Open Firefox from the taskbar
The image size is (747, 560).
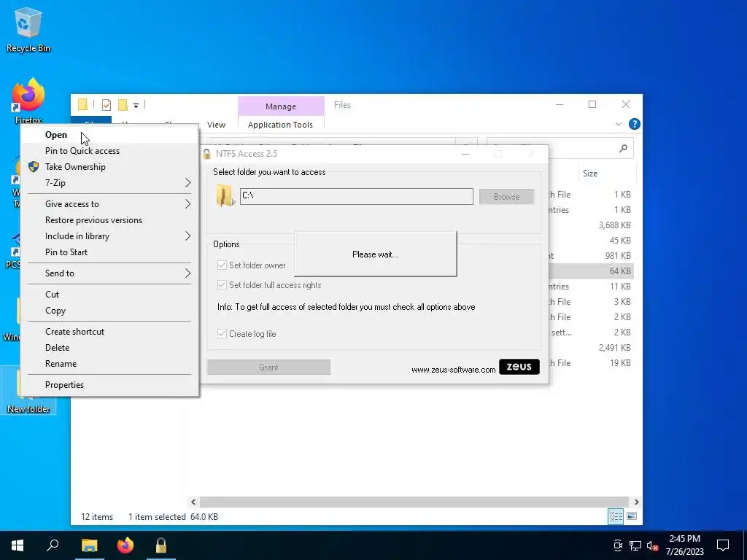125,545
